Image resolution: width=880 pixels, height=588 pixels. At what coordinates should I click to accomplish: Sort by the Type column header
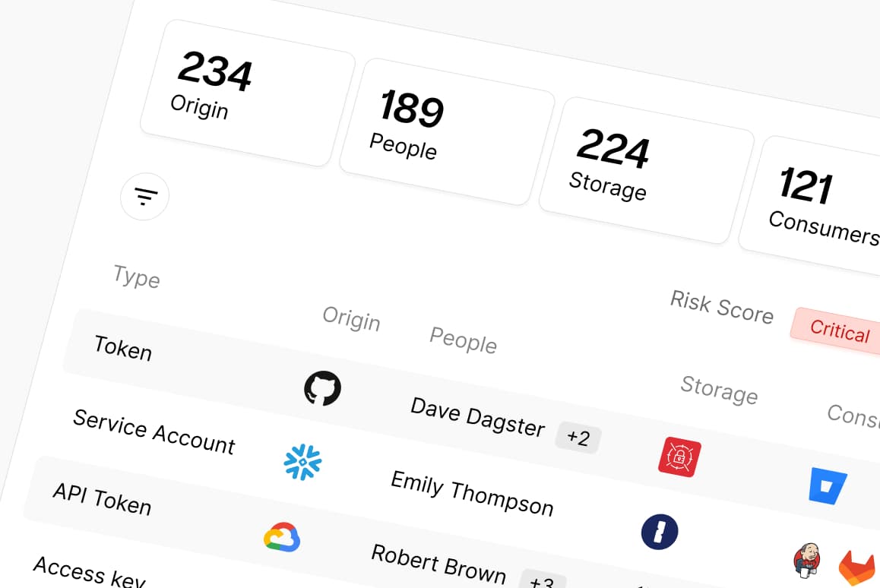[136, 276]
